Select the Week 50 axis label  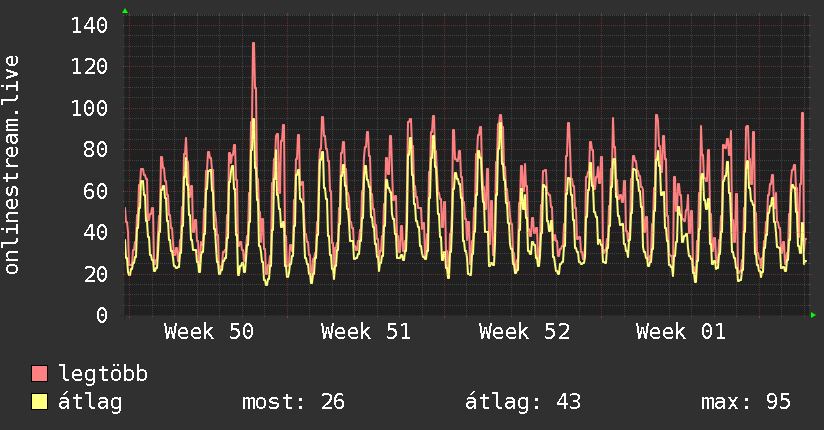pyautogui.click(x=209, y=332)
